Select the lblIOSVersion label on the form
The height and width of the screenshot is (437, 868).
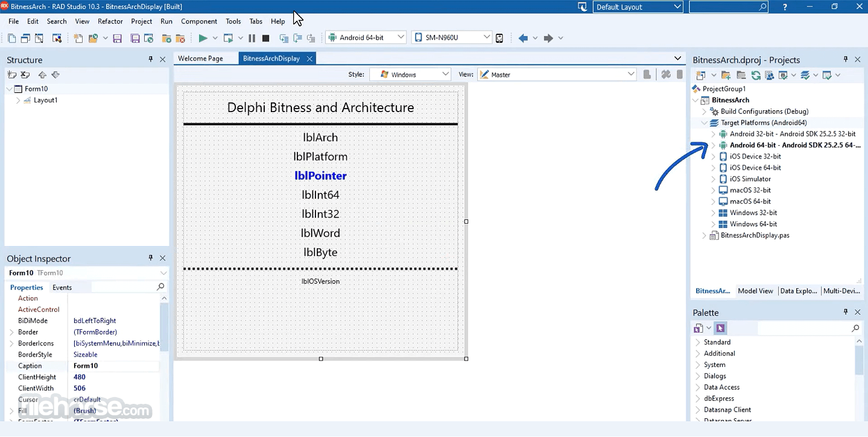coord(320,281)
